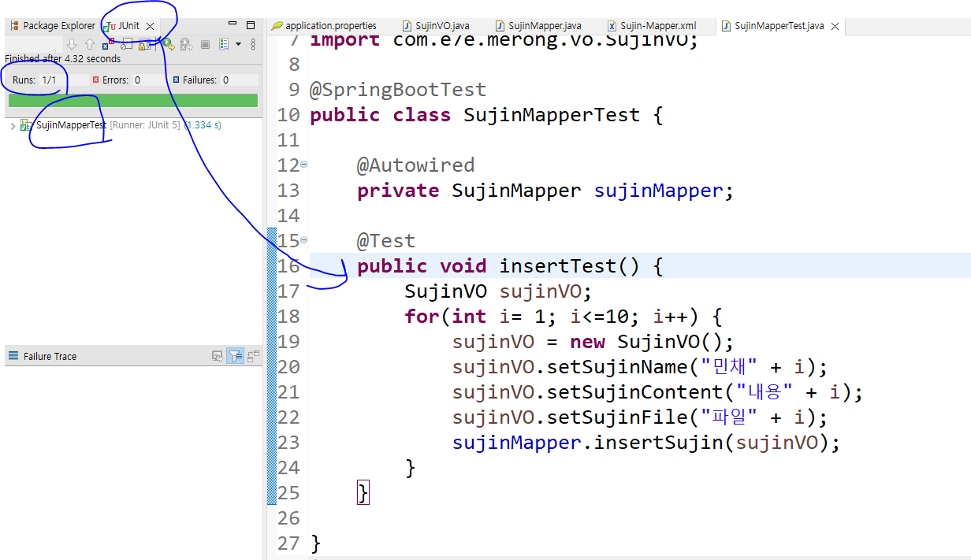Open JUnit test run history

224,44
